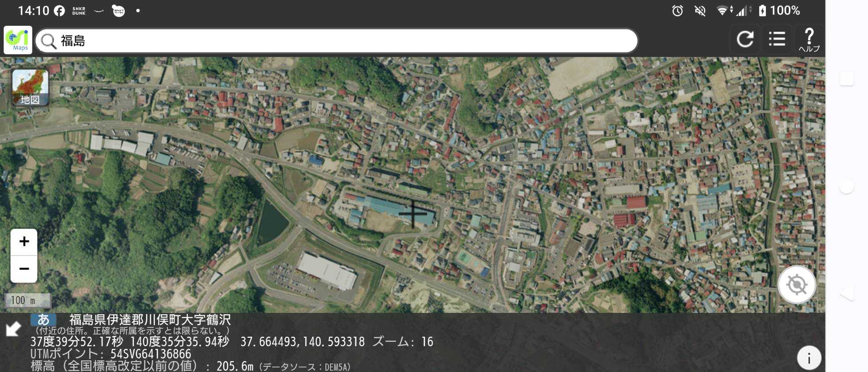Viewport: 868px width, 372px height.
Task: Select address text 福島県伊達郡川俣町大字鶴沢
Action: pyautogui.click(x=150, y=320)
